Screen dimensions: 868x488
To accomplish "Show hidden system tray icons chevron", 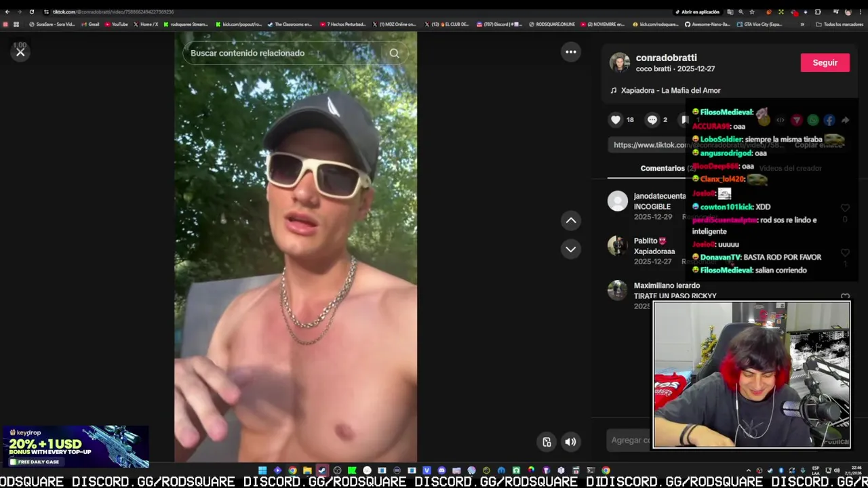I will pyautogui.click(x=749, y=470).
